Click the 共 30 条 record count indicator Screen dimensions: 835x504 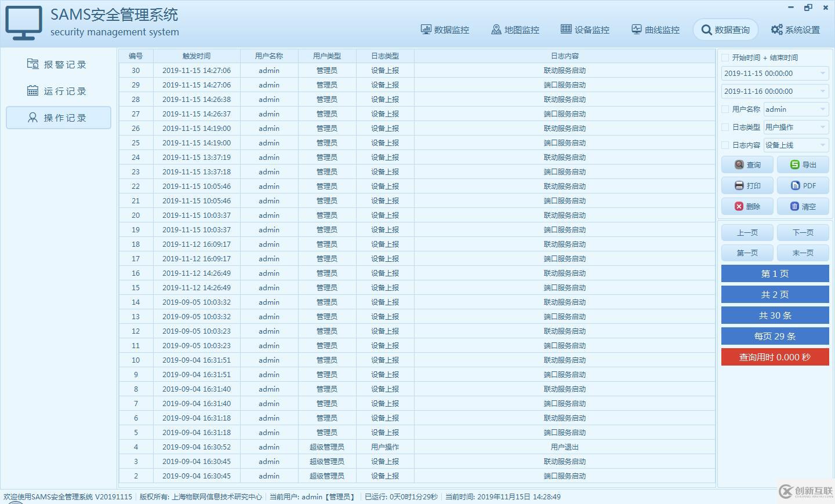click(775, 315)
